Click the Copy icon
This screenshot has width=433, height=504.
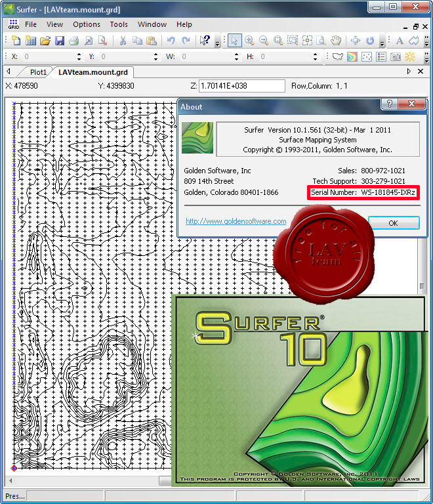coord(137,41)
